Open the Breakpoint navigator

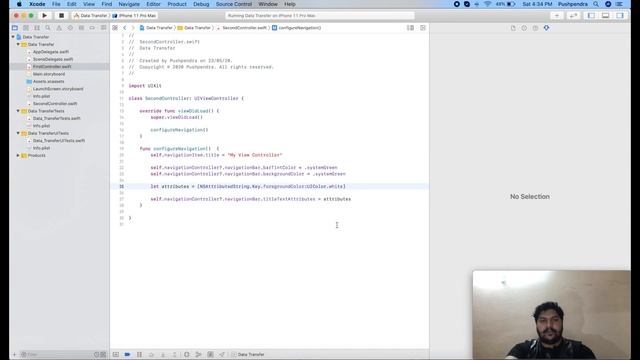92,28
